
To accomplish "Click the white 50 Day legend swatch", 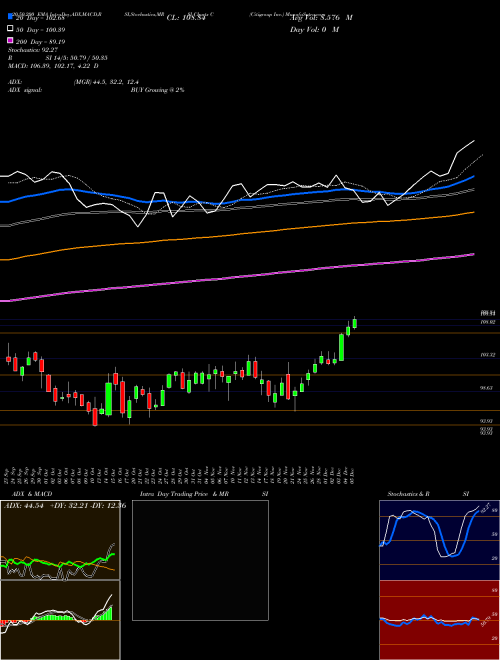I will pyautogui.click(x=10, y=29).
